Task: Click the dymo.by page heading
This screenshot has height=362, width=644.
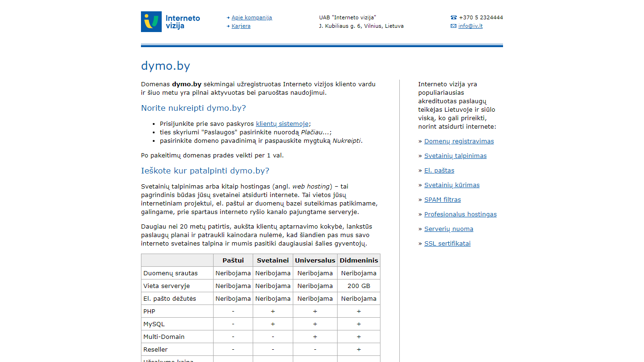Action: click(165, 66)
